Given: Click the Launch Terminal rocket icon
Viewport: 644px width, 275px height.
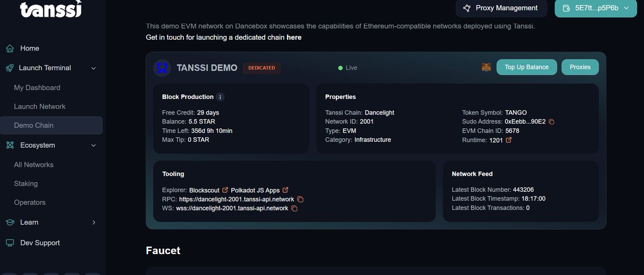Looking at the screenshot, I should pyautogui.click(x=10, y=68).
